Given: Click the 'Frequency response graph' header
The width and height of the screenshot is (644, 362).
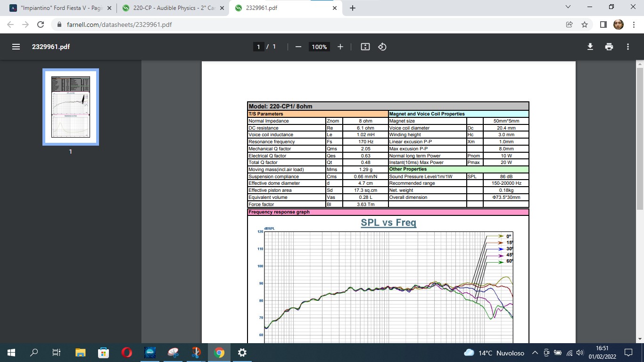Looking at the screenshot, I should 279,212.
